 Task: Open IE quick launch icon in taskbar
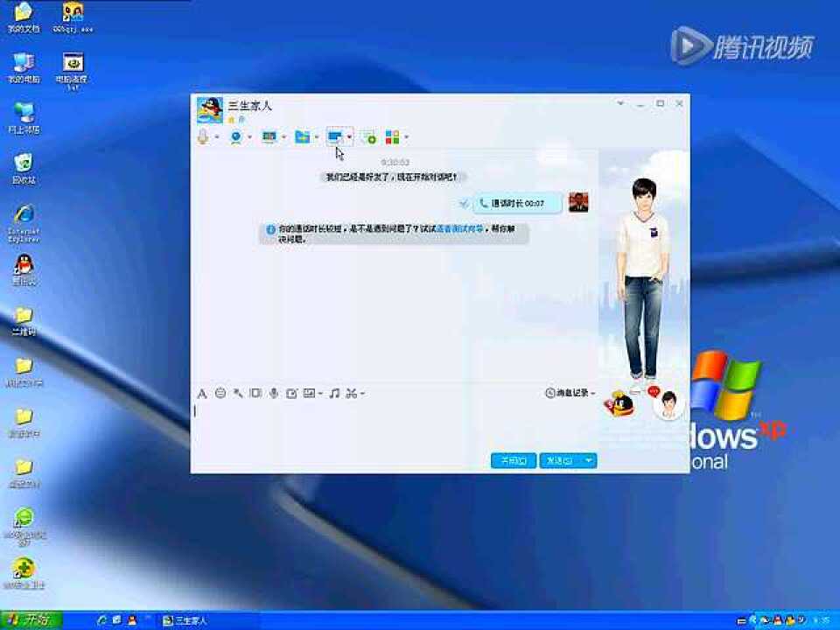[x=101, y=620]
